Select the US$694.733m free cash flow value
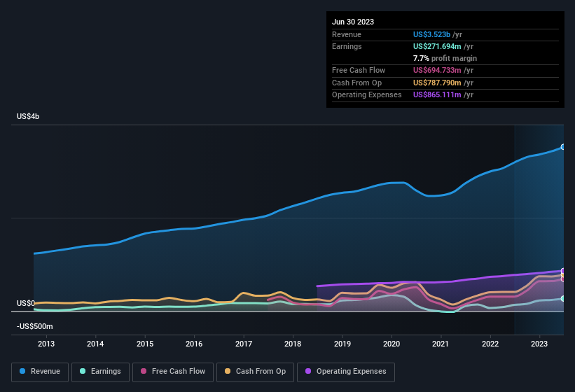The image size is (575, 392). 438,71
